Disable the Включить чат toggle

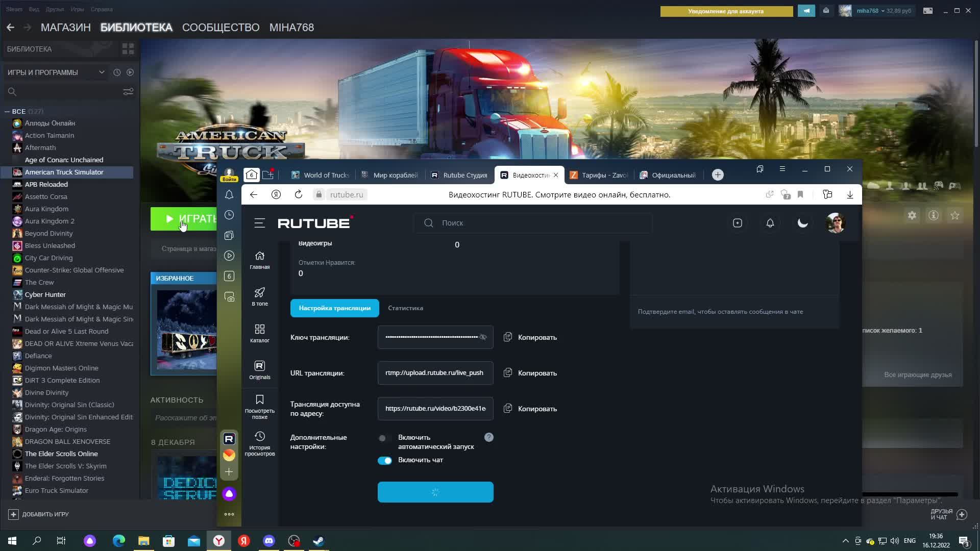coord(385,460)
